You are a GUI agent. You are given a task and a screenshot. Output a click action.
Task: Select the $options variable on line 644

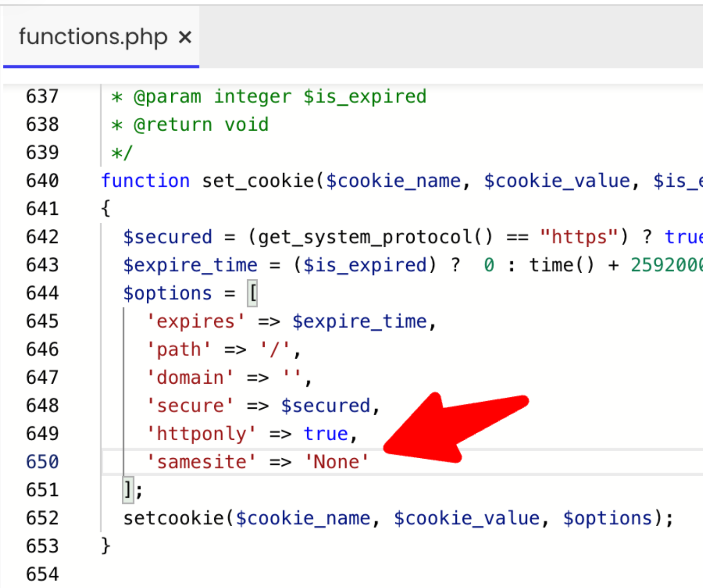[x=167, y=293]
